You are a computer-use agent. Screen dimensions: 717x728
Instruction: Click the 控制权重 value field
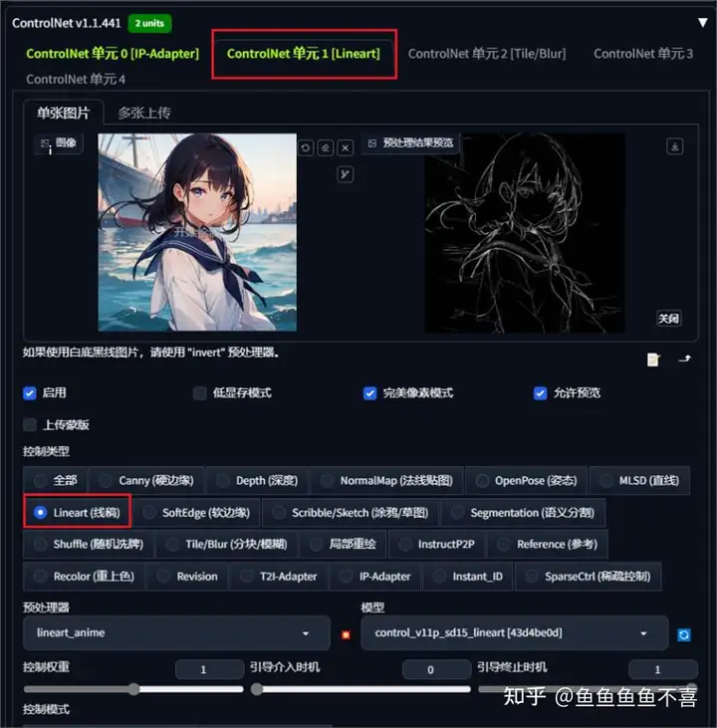209,669
